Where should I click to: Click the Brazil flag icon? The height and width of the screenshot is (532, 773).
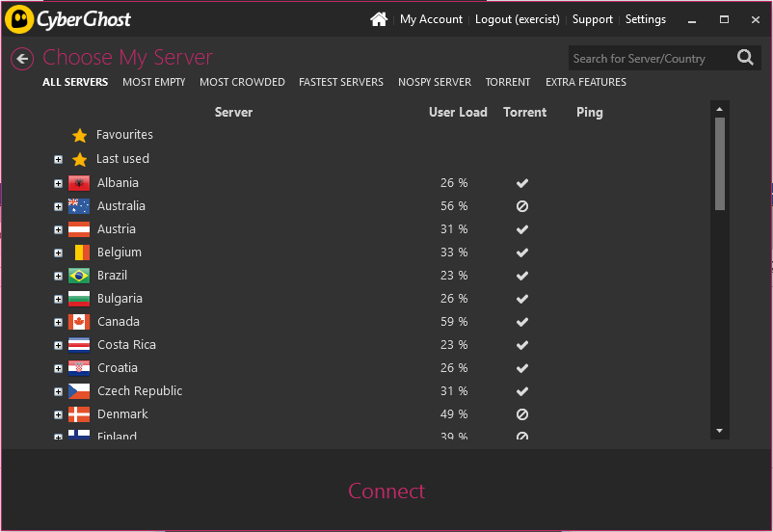click(x=79, y=276)
